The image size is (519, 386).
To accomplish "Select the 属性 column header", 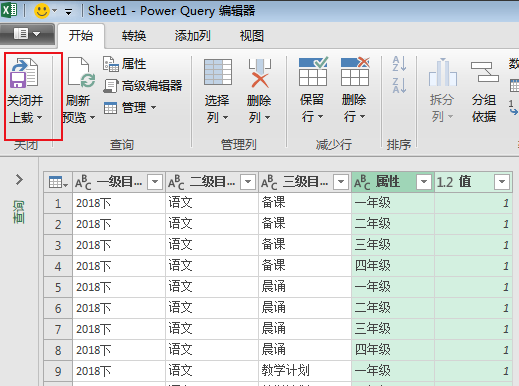I will (393, 182).
